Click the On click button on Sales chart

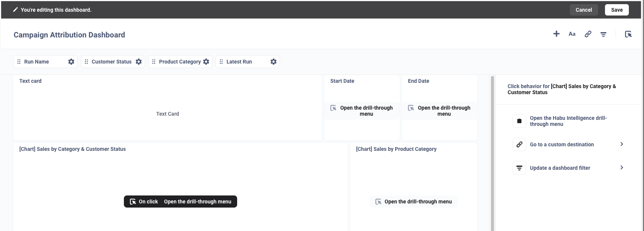[x=180, y=202]
